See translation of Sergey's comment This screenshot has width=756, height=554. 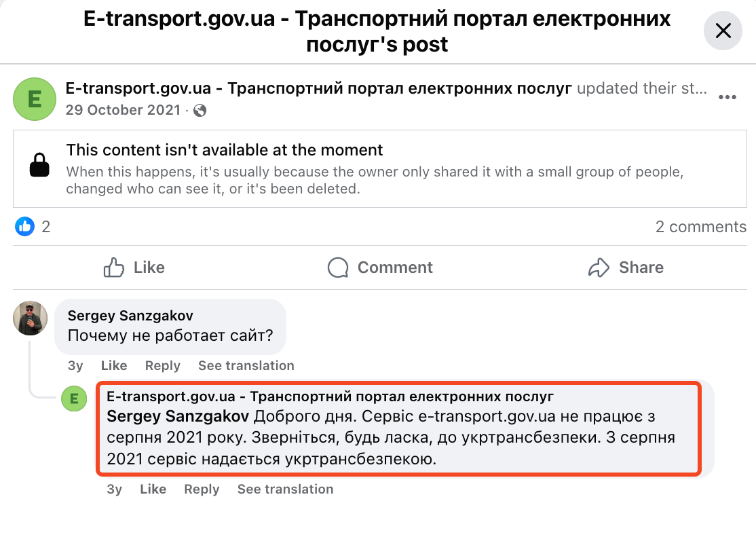pos(246,365)
